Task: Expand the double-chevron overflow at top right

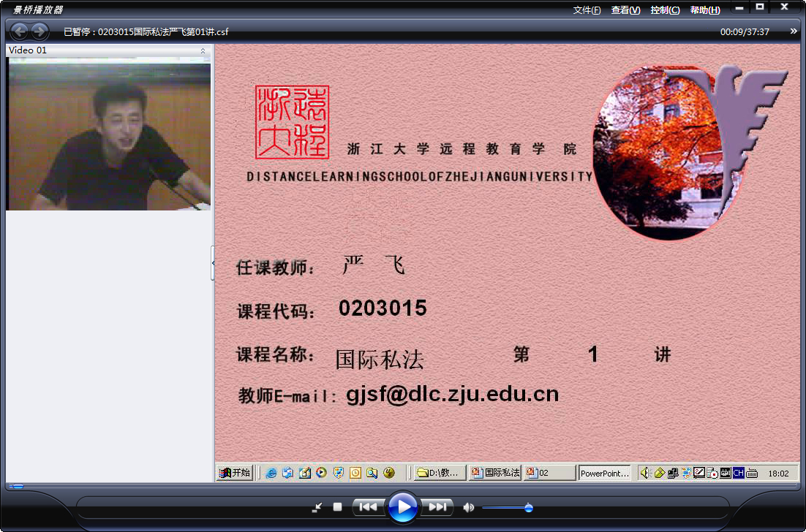Action: tap(793, 31)
